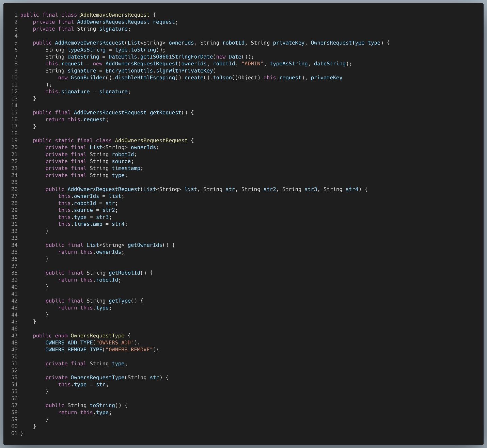Click the getOwnerIds method name
The height and width of the screenshot is (448, 487).
pyautogui.click(x=145, y=245)
